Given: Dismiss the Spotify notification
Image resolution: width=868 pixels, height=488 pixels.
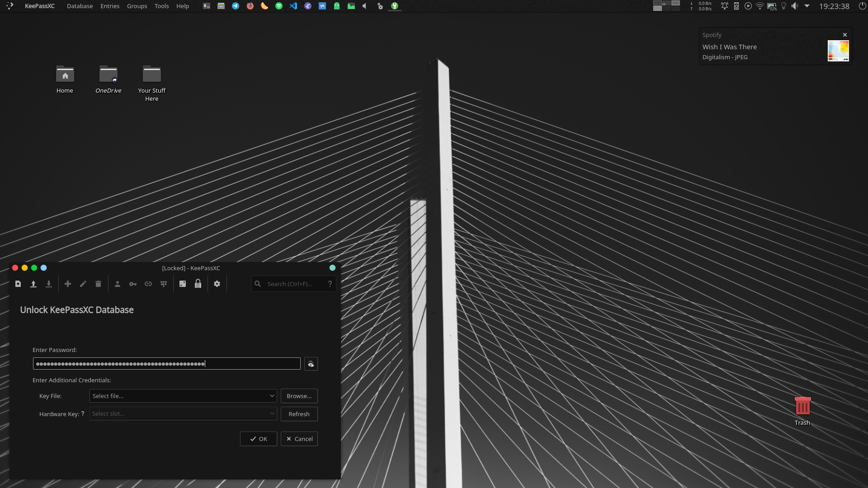Looking at the screenshot, I should coord(844,35).
